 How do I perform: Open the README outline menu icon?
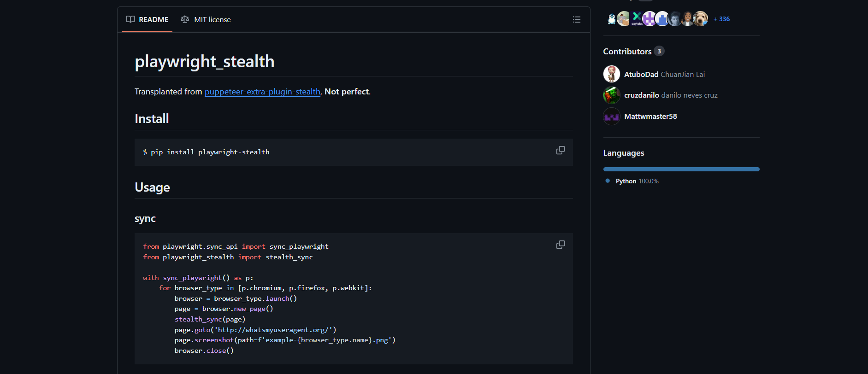[x=576, y=19]
